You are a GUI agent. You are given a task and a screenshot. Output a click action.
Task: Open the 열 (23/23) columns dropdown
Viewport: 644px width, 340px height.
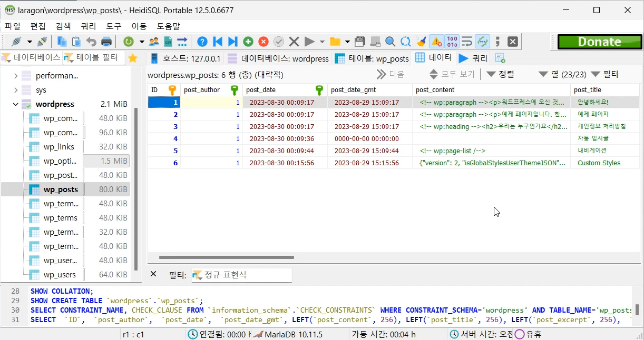point(562,74)
